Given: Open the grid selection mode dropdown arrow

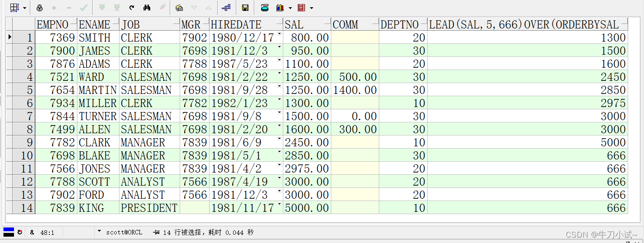Looking at the screenshot, I should pyautogui.click(x=24, y=8).
